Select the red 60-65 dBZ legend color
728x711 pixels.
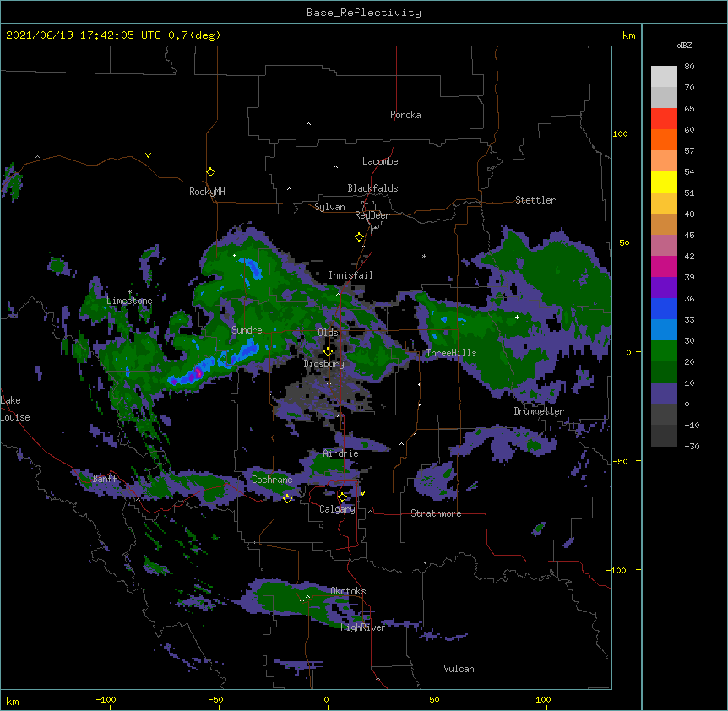(664, 119)
